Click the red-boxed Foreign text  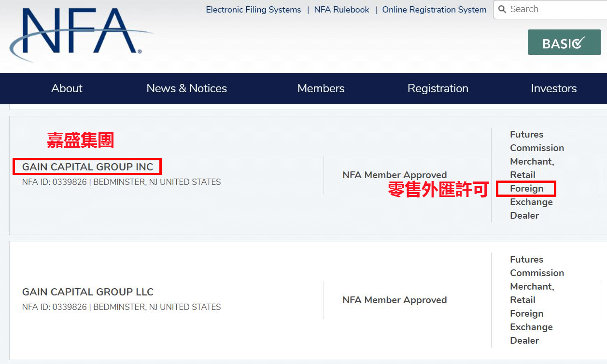click(526, 188)
